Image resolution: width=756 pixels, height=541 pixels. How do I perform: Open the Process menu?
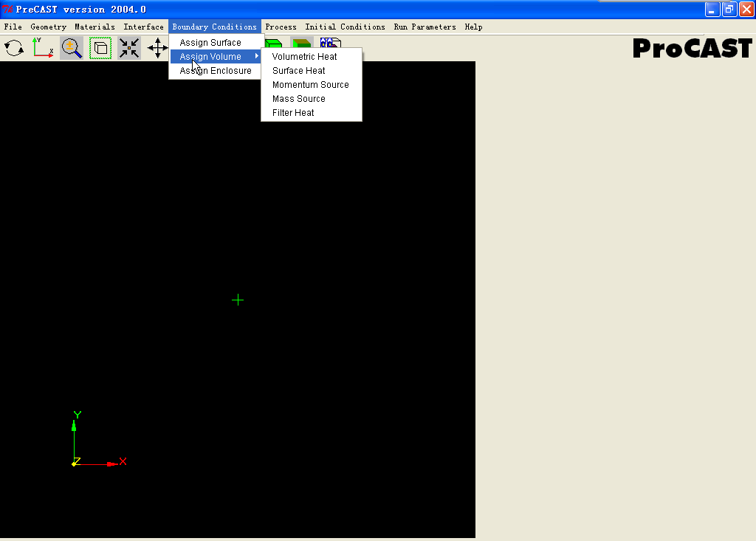click(281, 27)
